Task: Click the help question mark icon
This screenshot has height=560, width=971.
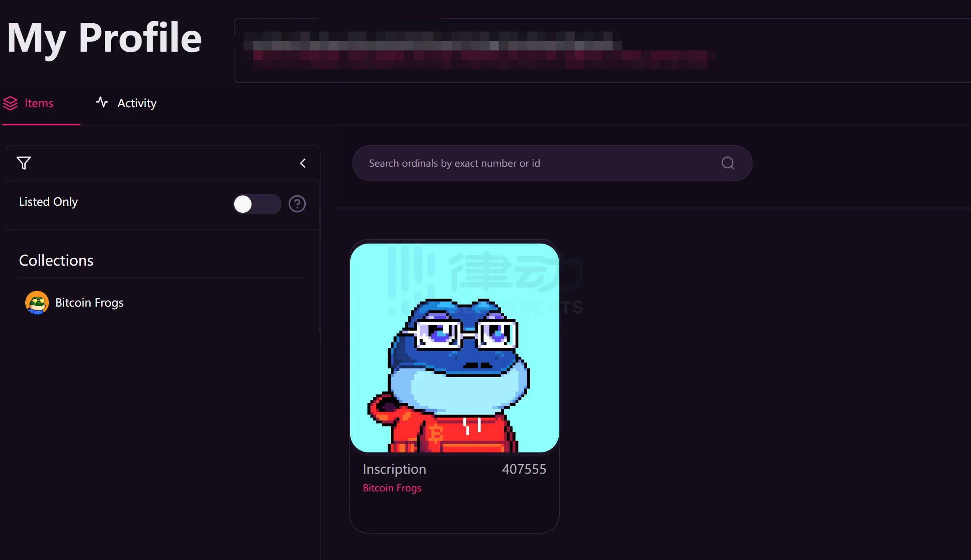Action: click(x=297, y=204)
